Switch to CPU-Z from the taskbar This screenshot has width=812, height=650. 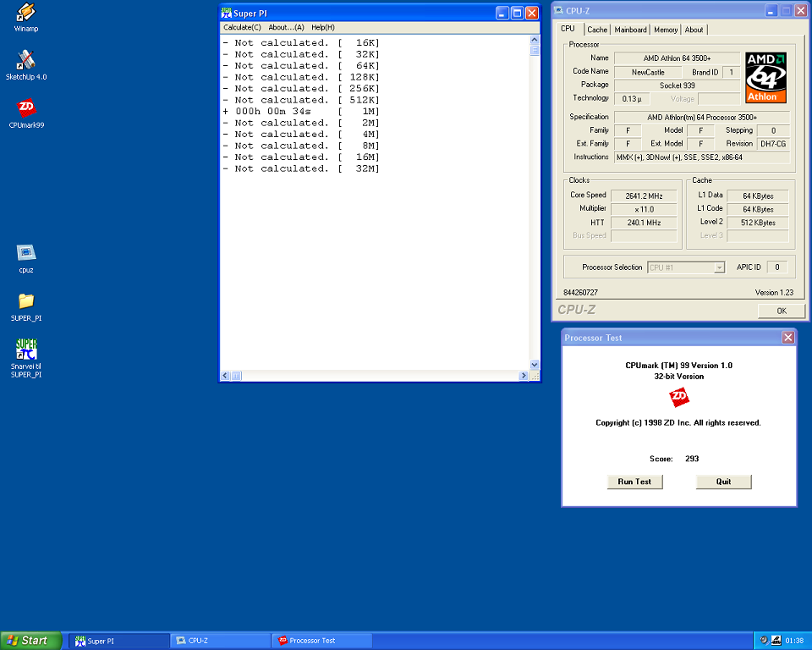pos(221,641)
